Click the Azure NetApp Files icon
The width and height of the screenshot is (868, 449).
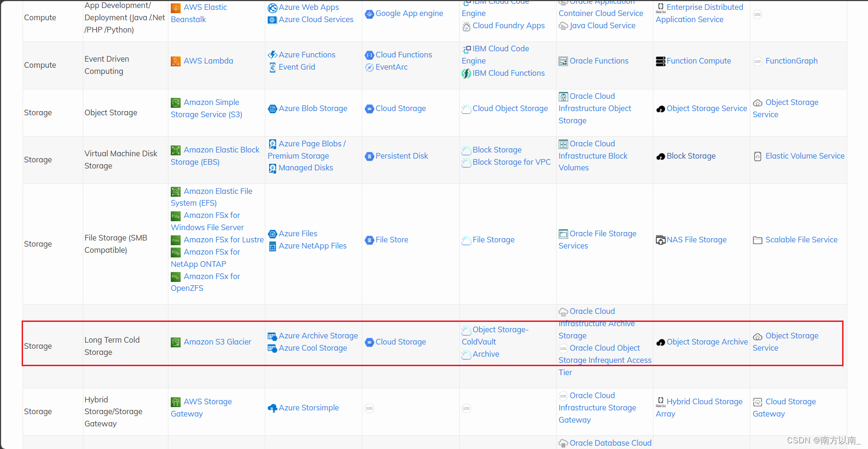272,246
